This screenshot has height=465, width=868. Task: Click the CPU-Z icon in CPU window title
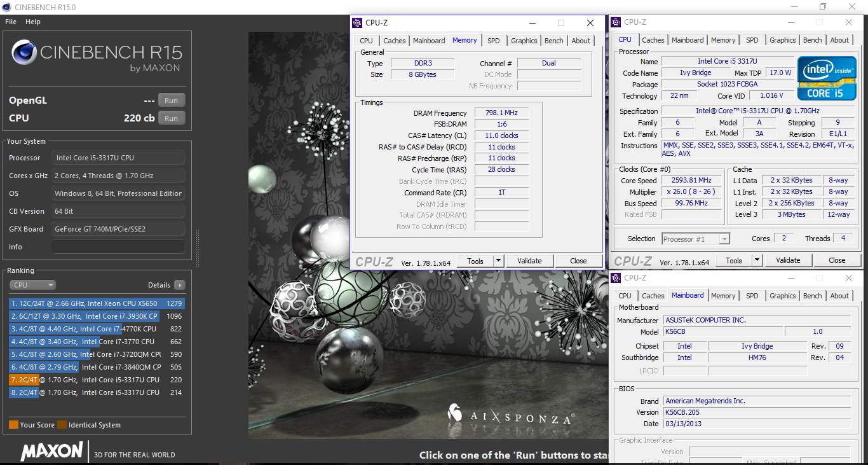(616, 22)
